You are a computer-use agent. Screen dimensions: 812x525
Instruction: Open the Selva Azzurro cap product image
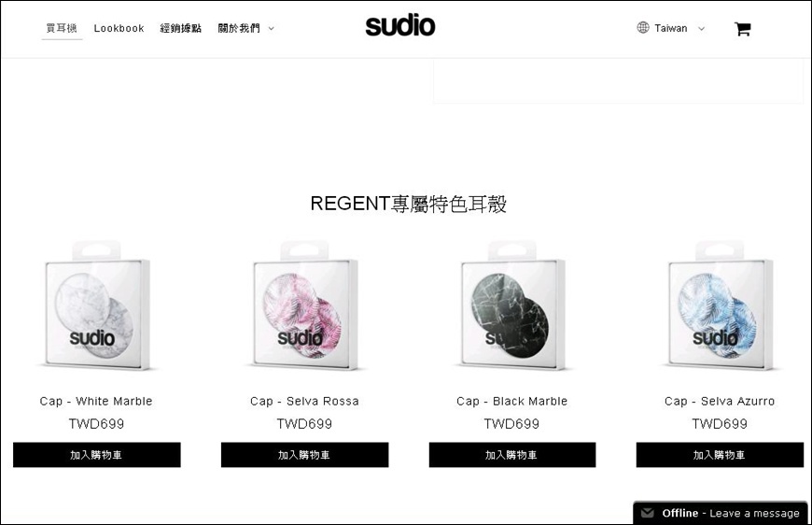click(720, 305)
